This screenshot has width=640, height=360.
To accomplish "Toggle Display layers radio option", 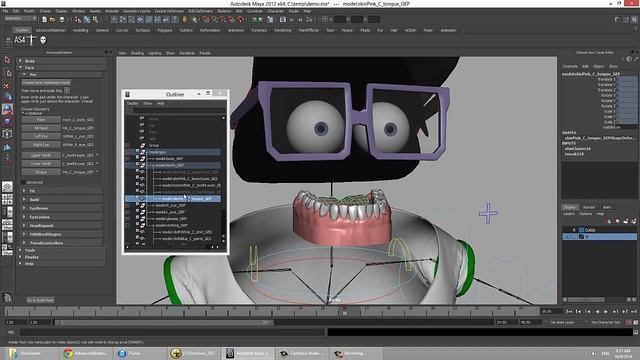I will coord(570,207).
